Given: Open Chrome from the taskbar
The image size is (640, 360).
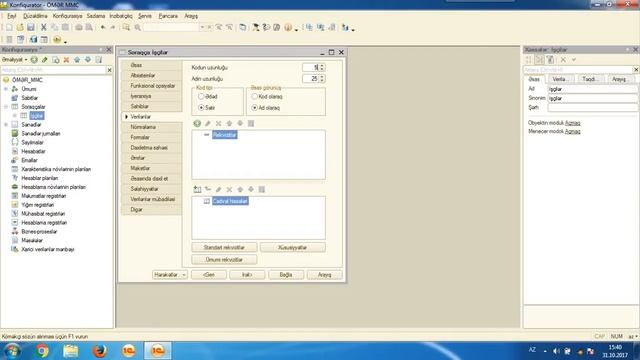Looking at the screenshot, I should point(42,351).
